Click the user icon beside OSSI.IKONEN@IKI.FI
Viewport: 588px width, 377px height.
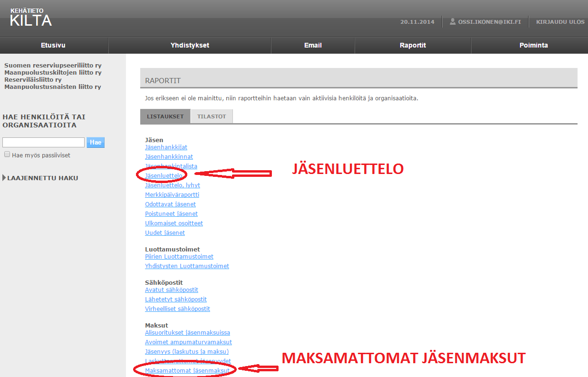(x=453, y=22)
